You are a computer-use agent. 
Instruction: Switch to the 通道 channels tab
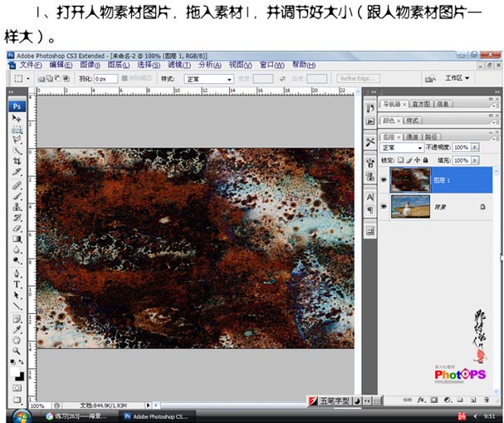[413, 136]
